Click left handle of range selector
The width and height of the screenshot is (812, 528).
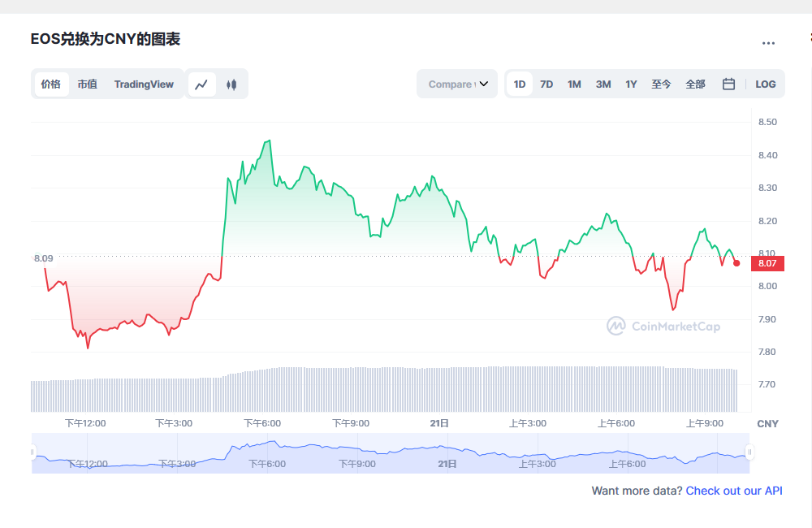33,452
